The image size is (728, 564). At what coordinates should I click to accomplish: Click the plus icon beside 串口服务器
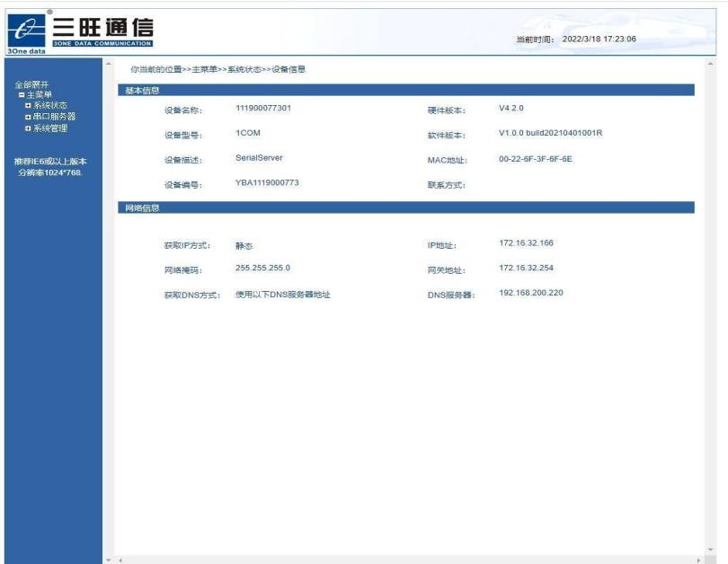(x=28, y=117)
